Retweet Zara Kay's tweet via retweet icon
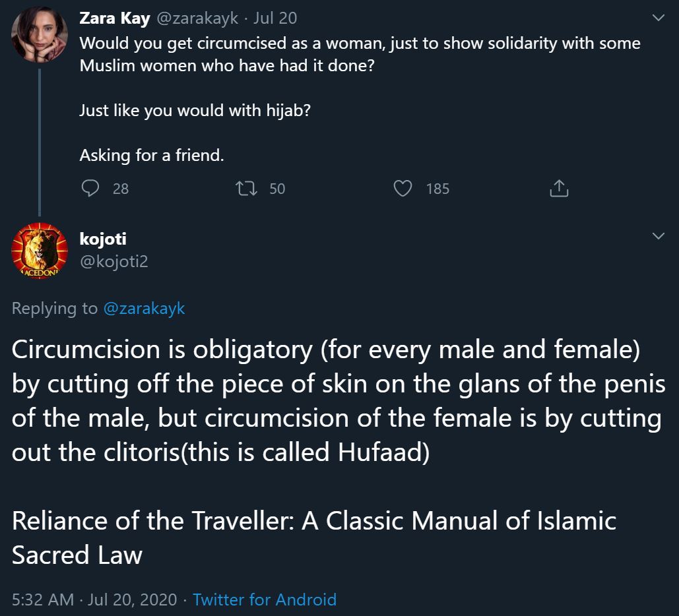The image size is (679, 616). [x=245, y=189]
